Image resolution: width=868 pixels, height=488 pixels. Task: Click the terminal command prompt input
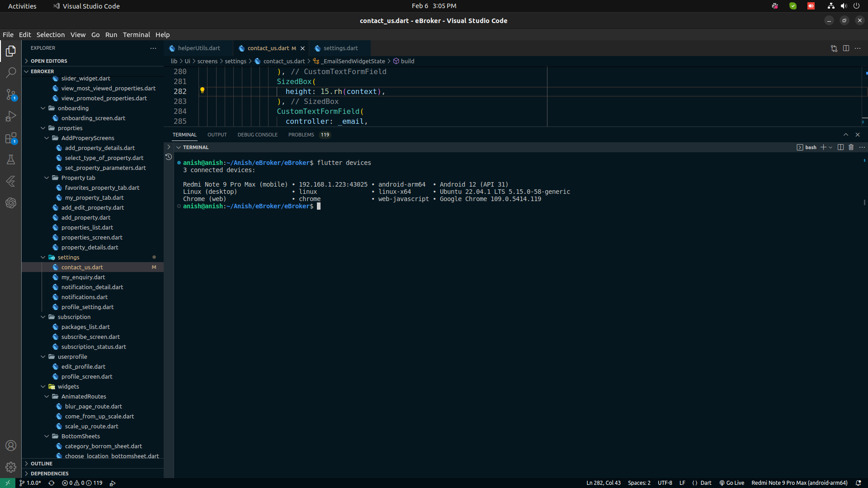(x=319, y=206)
